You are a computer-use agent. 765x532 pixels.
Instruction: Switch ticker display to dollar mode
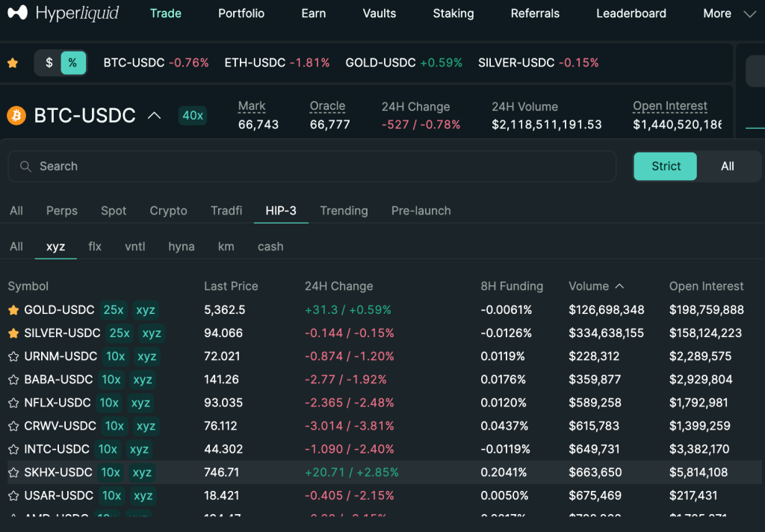[x=49, y=63]
